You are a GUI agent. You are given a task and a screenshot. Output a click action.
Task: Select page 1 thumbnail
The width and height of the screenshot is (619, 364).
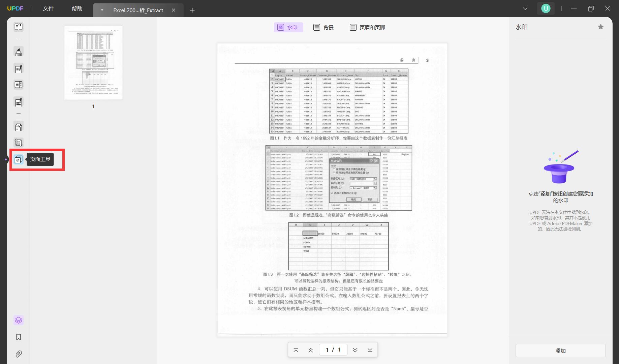(x=93, y=63)
